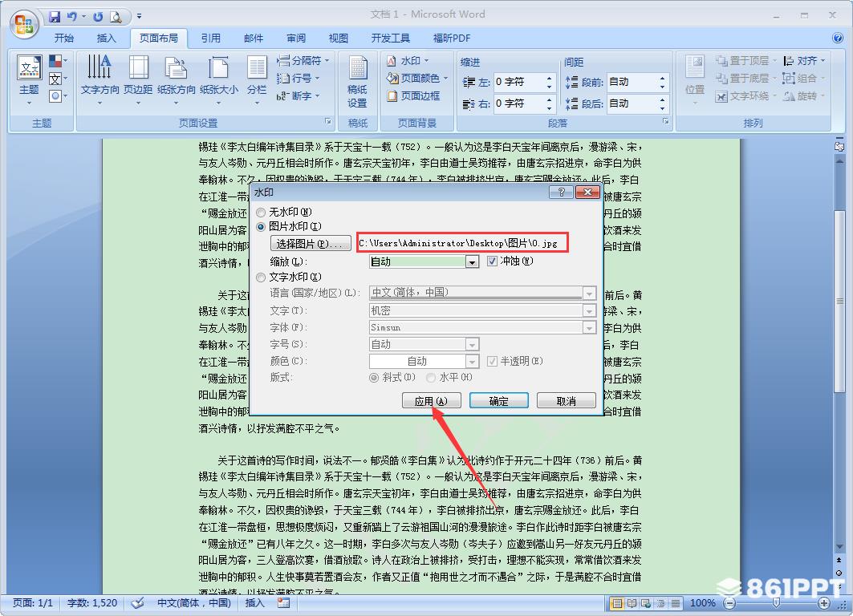Open theme colors picker

pyautogui.click(x=58, y=60)
